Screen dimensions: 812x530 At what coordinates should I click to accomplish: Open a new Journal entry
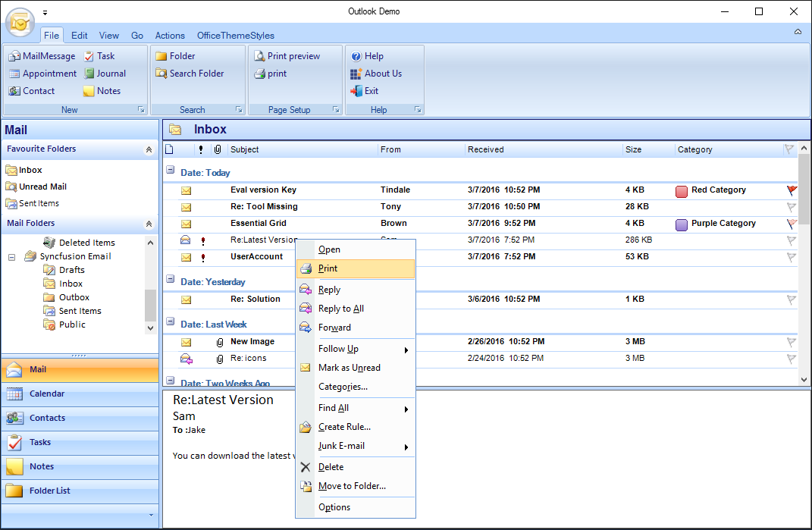point(105,74)
